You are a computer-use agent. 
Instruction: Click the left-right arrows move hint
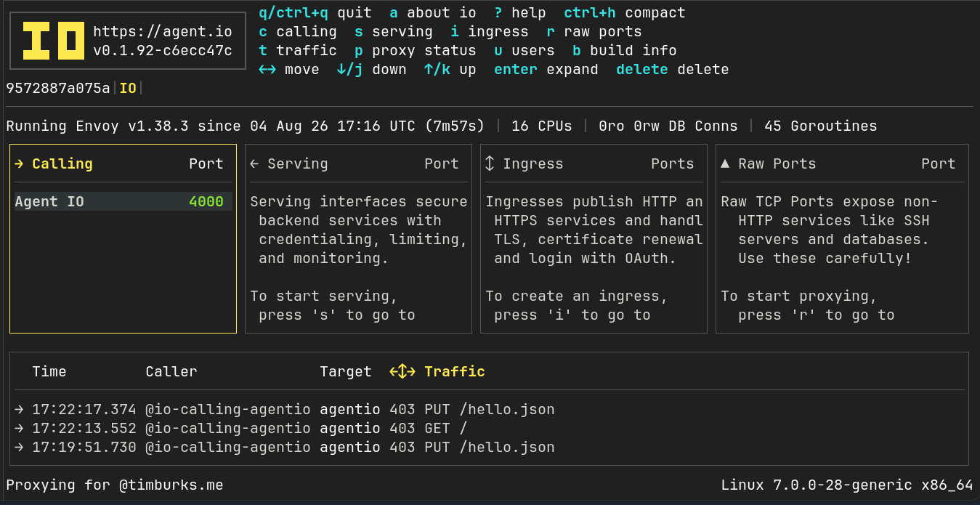coord(289,70)
